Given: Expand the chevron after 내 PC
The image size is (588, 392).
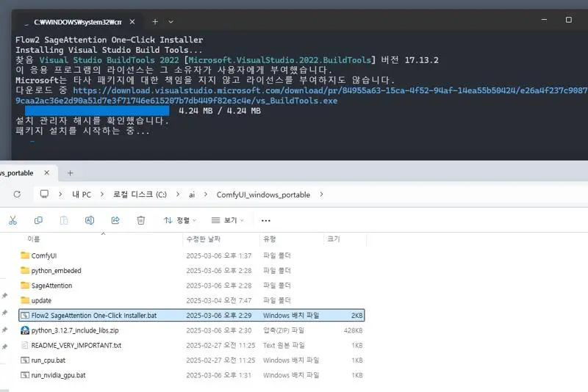Looking at the screenshot, I should click(x=102, y=194).
